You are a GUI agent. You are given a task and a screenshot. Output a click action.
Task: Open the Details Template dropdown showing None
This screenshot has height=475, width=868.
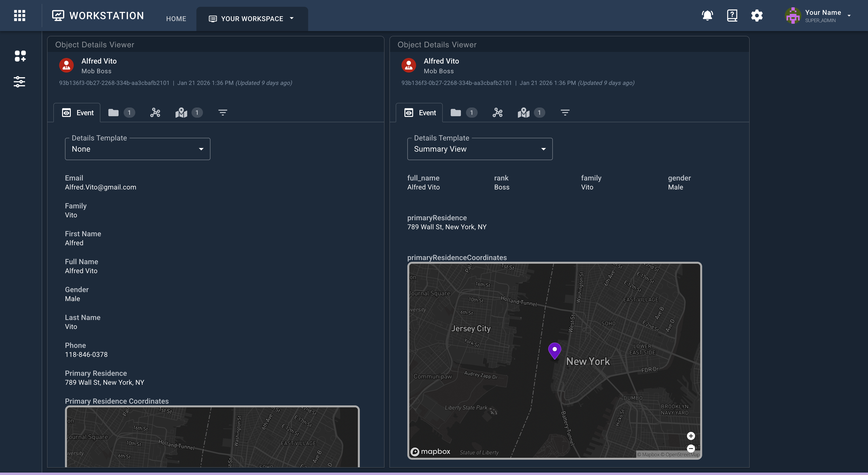pos(137,149)
